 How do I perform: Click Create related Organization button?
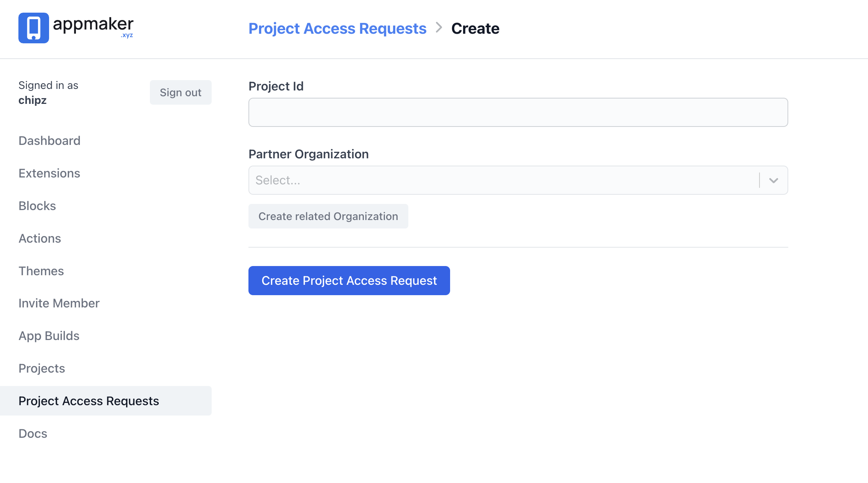pyautogui.click(x=329, y=216)
